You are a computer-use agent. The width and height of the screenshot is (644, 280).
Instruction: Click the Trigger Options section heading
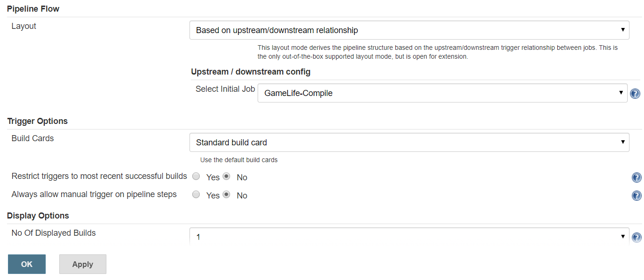[37, 121]
